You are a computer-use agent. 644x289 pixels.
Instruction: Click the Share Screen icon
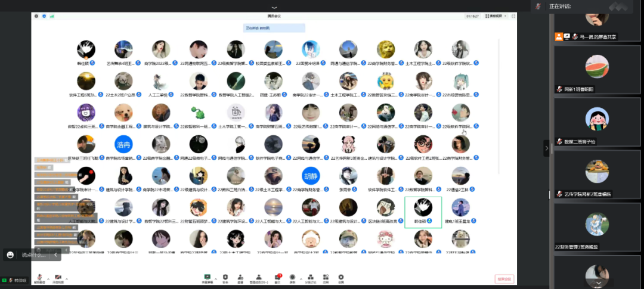coord(208,278)
